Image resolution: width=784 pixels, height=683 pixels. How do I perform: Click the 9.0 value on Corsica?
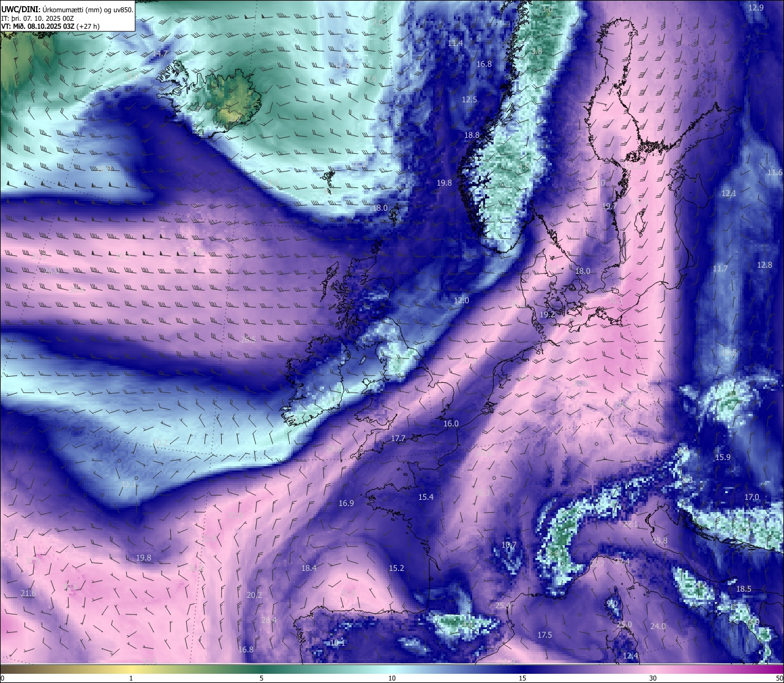612,603
